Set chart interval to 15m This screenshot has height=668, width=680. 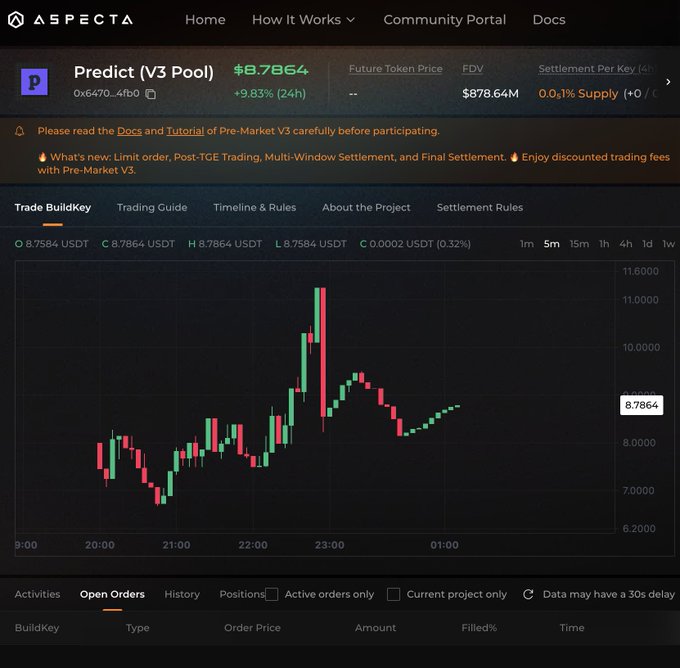click(579, 244)
